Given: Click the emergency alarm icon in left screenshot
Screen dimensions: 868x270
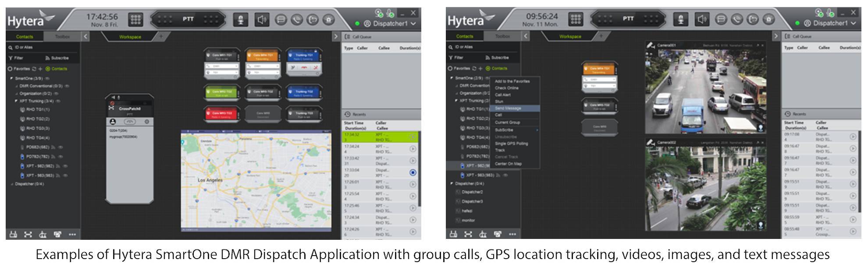Looking at the screenshot, I should pos(329,20).
